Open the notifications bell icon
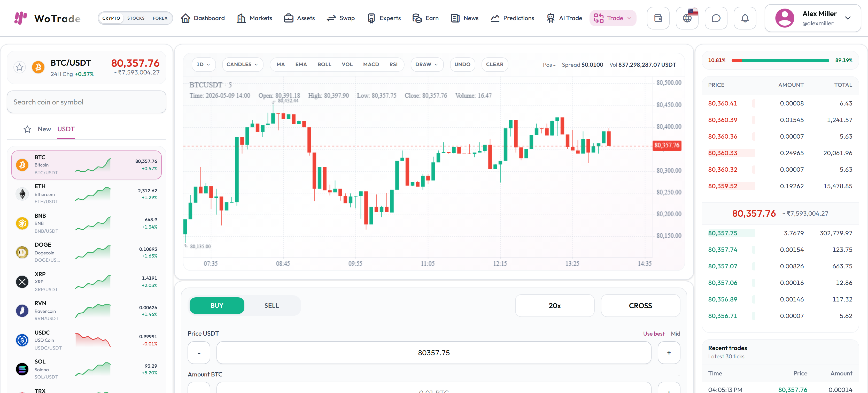868x393 pixels. 745,18
